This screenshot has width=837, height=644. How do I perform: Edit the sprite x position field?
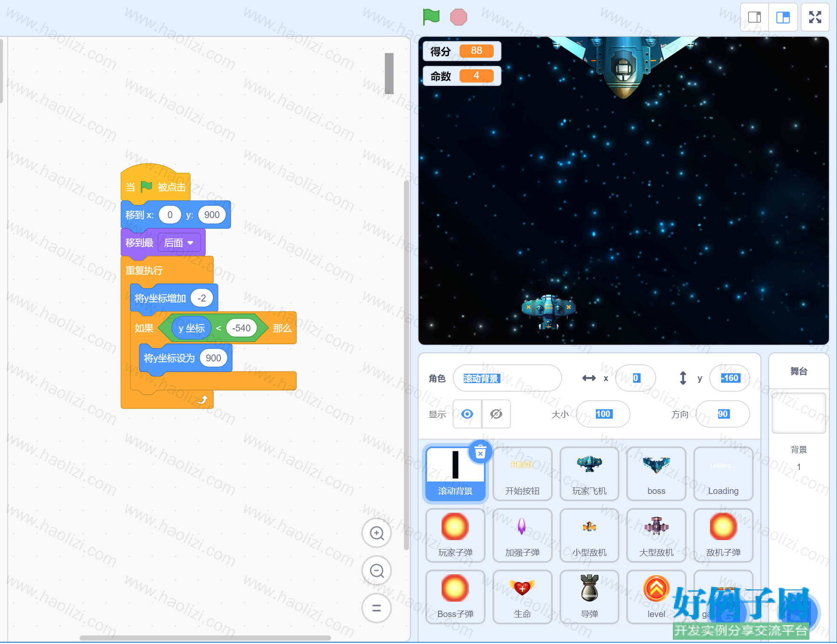point(636,378)
